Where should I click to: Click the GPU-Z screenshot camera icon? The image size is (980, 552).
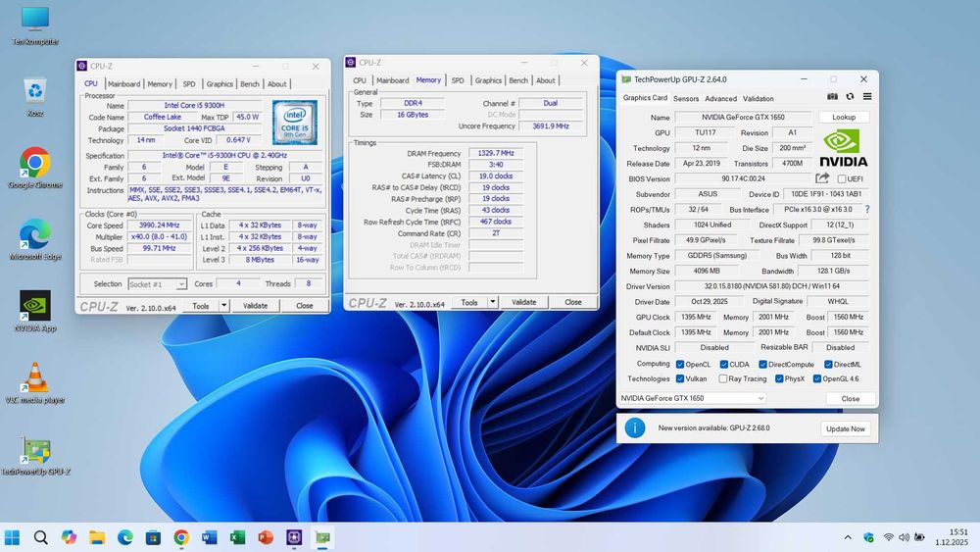click(832, 97)
